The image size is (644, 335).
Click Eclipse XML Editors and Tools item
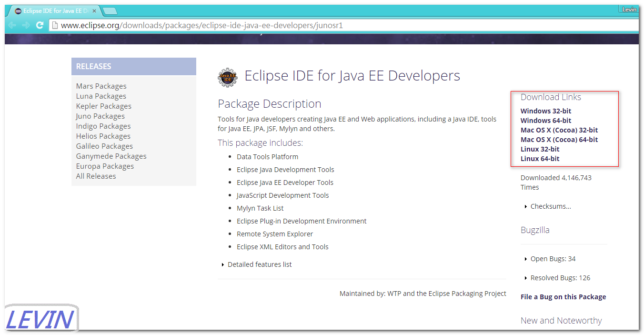click(x=282, y=247)
